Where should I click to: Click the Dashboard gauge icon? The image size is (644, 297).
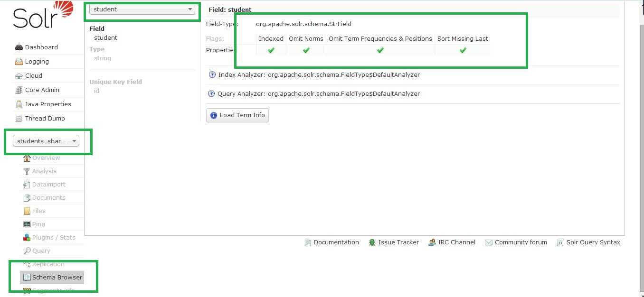pyautogui.click(x=19, y=47)
